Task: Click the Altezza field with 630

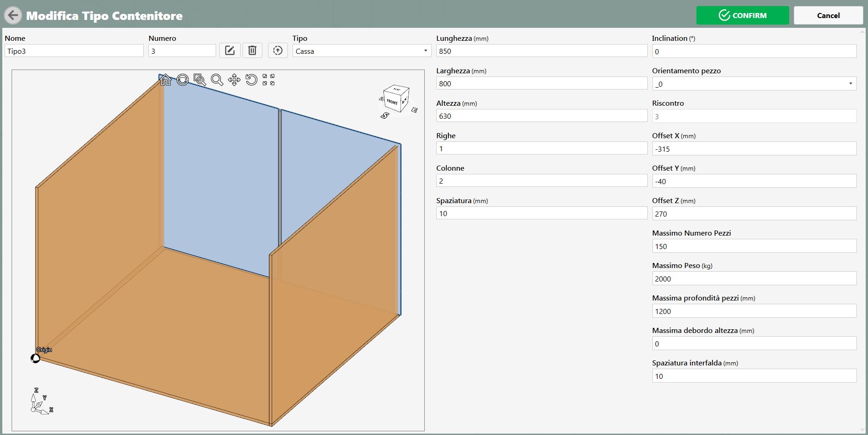Action: (542, 116)
